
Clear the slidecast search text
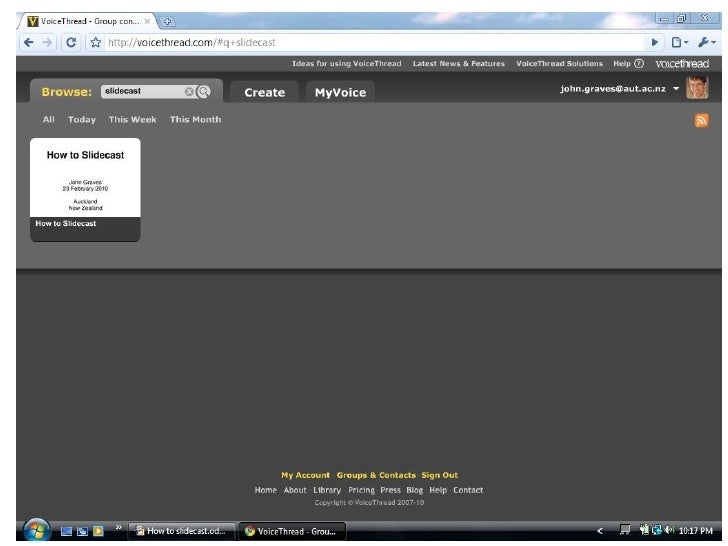pos(189,91)
